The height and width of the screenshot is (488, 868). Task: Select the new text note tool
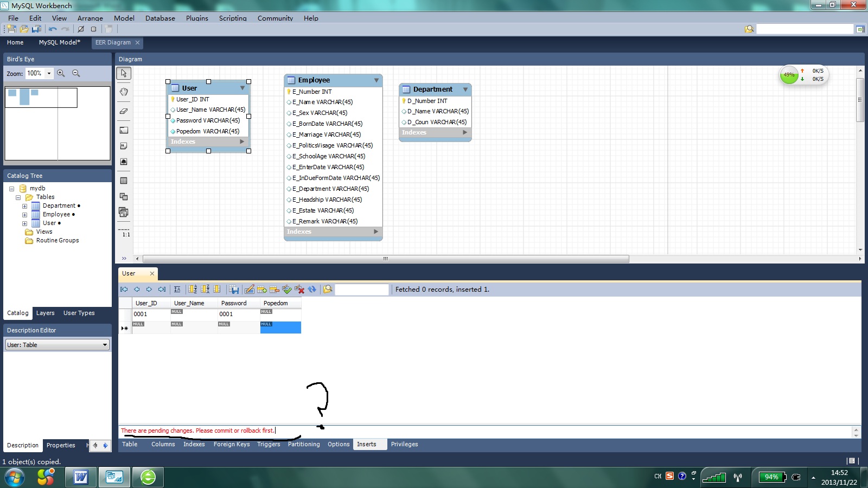tap(124, 146)
